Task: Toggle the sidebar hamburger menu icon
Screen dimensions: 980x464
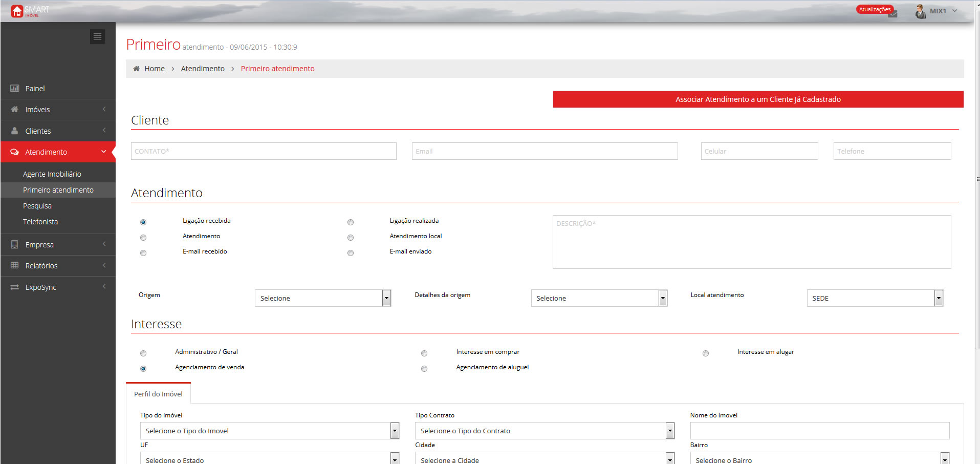Action: (97, 36)
